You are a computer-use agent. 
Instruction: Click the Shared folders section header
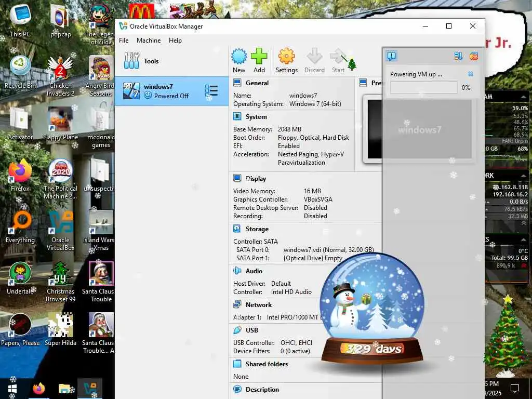(267, 364)
